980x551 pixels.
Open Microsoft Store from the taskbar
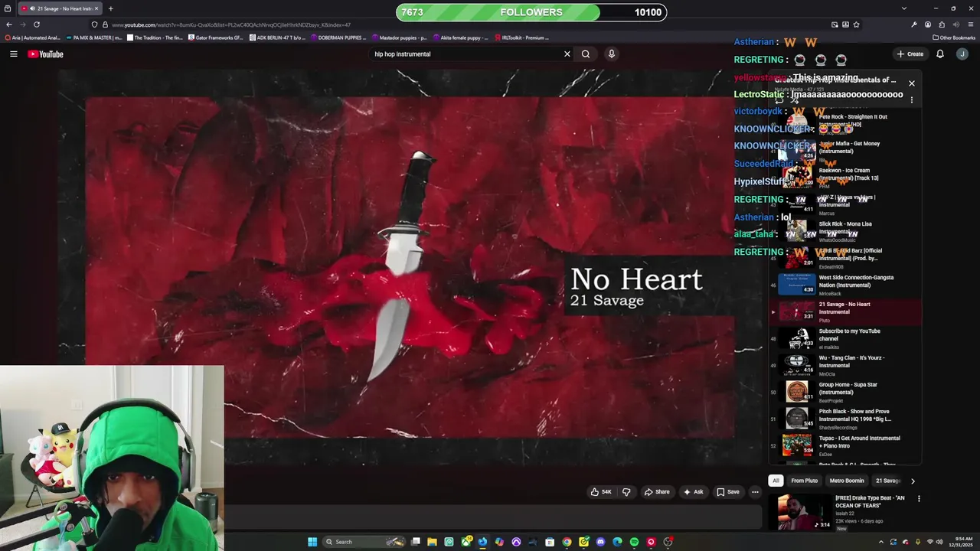coord(550,542)
